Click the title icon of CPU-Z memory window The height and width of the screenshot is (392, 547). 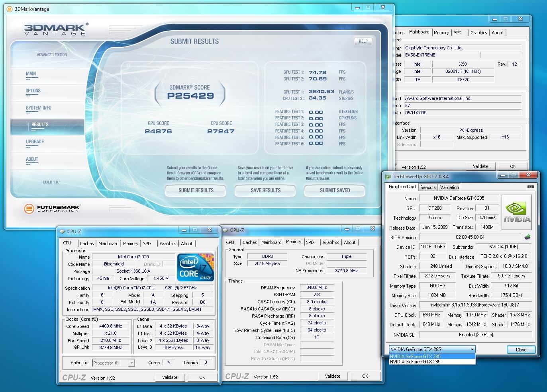point(225,230)
